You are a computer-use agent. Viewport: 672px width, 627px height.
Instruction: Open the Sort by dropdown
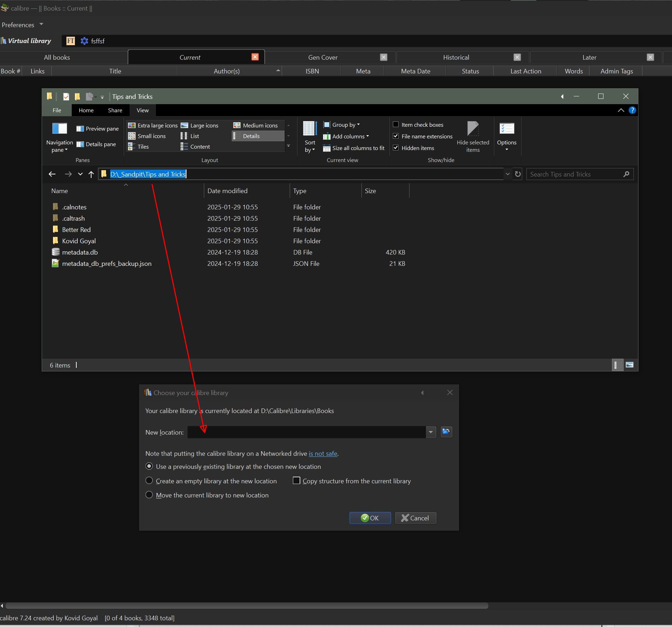pyautogui.click(x=310, y=138)
